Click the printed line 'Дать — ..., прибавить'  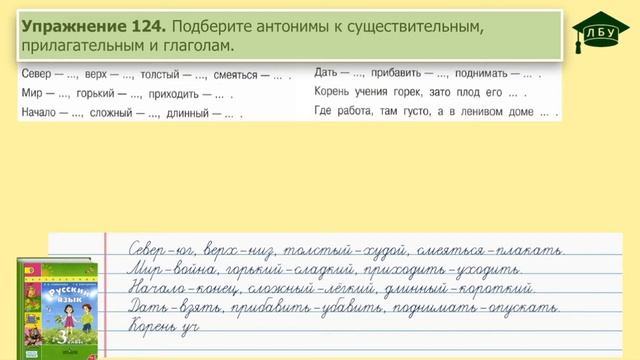pos(428,73)
